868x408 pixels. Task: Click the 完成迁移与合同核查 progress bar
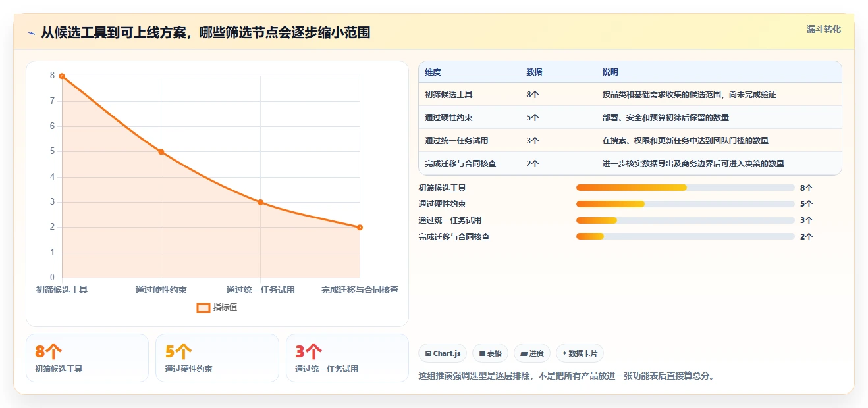tap(686, 236)
